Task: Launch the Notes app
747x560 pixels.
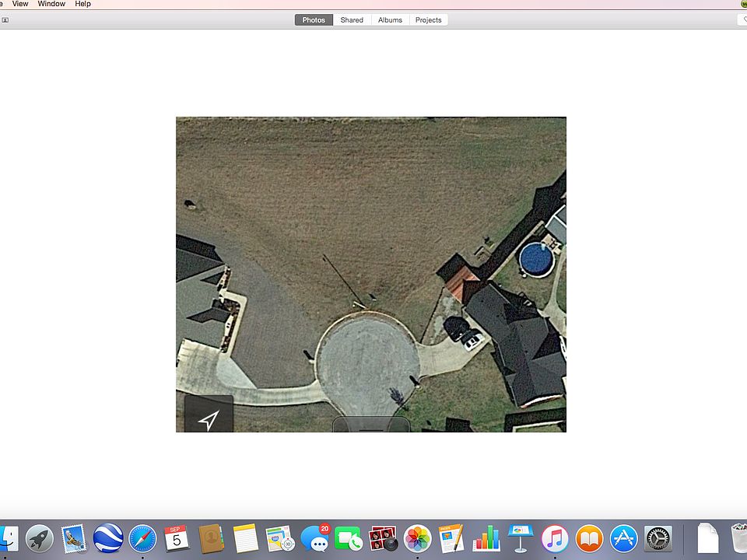Action: tap(245, 538)
